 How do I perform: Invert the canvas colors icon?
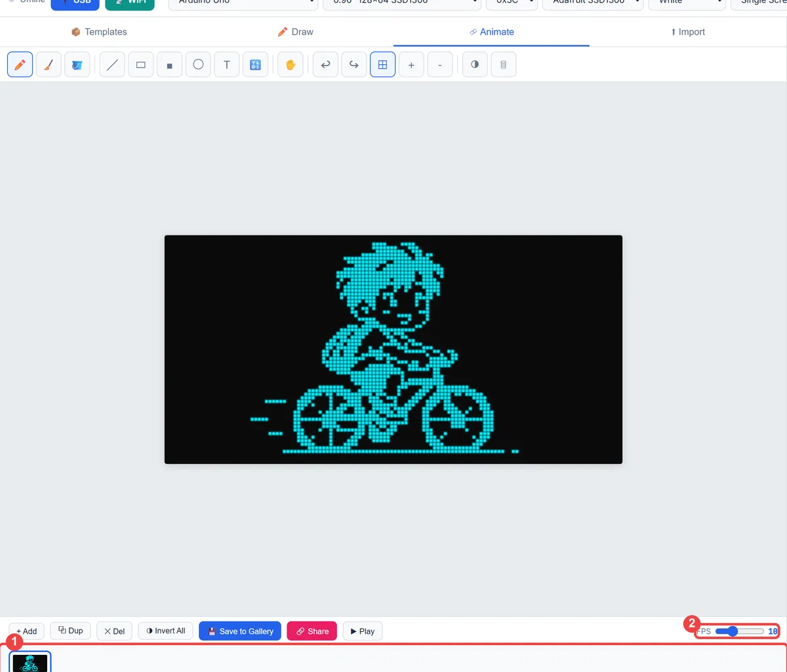click(x=475, y=65)
